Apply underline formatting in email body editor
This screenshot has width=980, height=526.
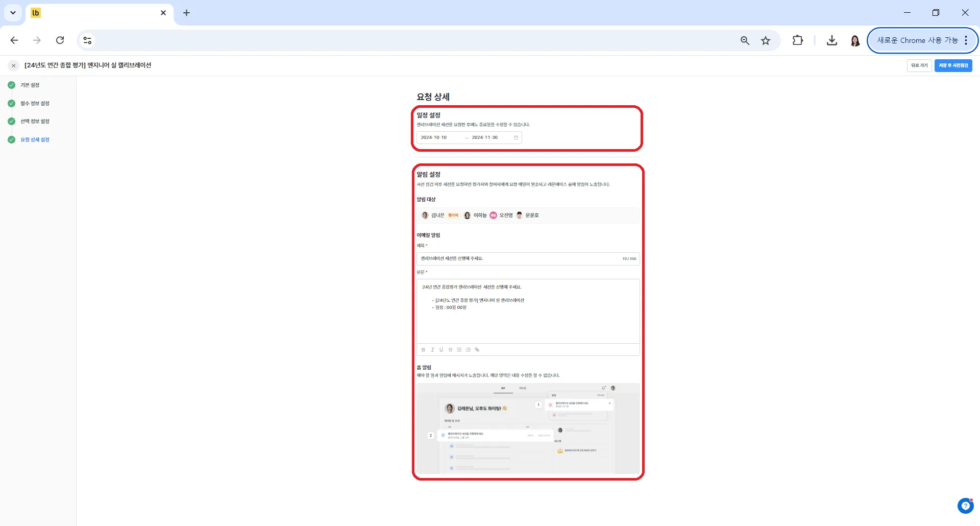(442, 350)
